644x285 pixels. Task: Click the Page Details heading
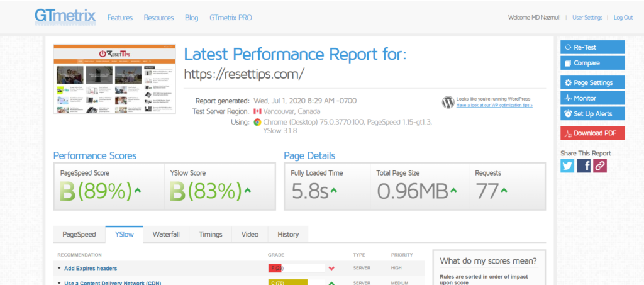tap(309, 155)
